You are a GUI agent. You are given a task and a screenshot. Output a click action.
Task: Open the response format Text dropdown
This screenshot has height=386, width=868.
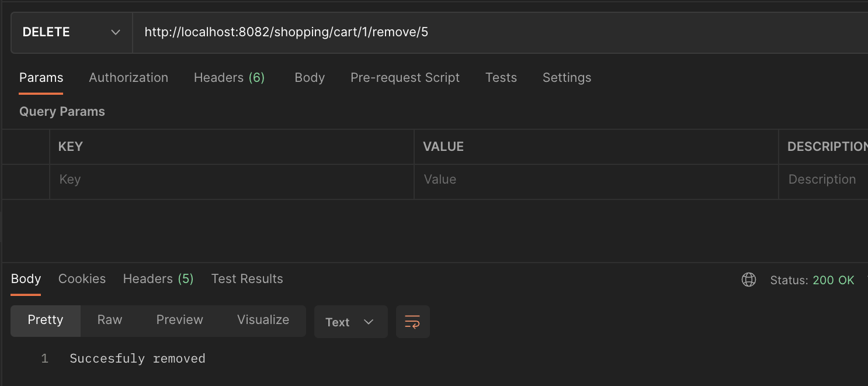[350, 321]
